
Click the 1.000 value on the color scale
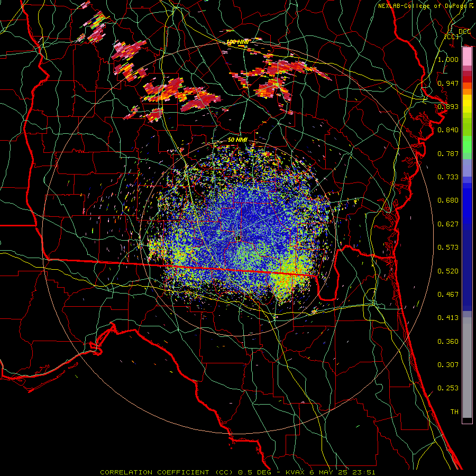pos(448,59)
